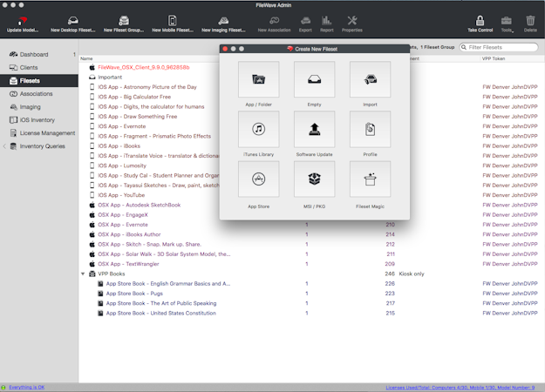Choose App / Folder fileset type
The width and height of the screenshot is (545, 392).
click(259, 79)
